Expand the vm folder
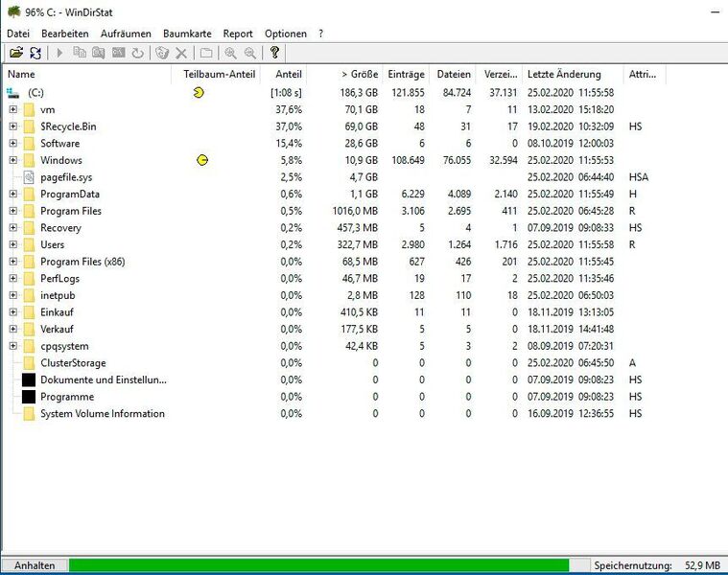Screen dimensions: 728x575 pyautogui.click(x=13, y=110)
